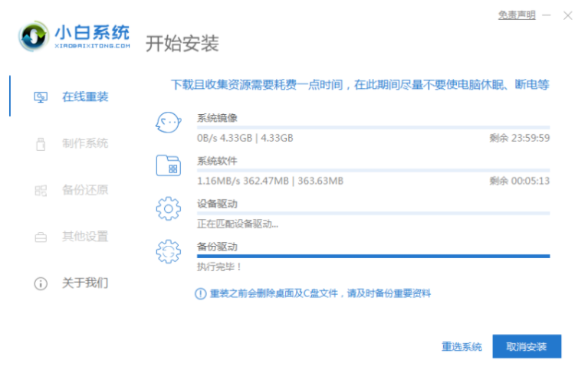The image size is (588, 373).
Task: Click the 小白系统 logo icon
Action: [34, 36]
